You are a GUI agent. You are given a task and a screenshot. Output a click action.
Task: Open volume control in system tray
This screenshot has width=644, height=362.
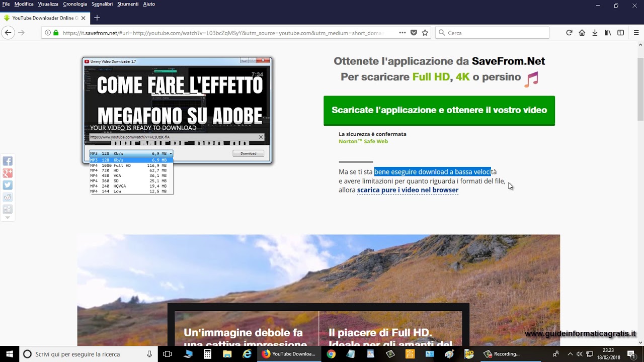pyautogui.click(x=580, y=354)
